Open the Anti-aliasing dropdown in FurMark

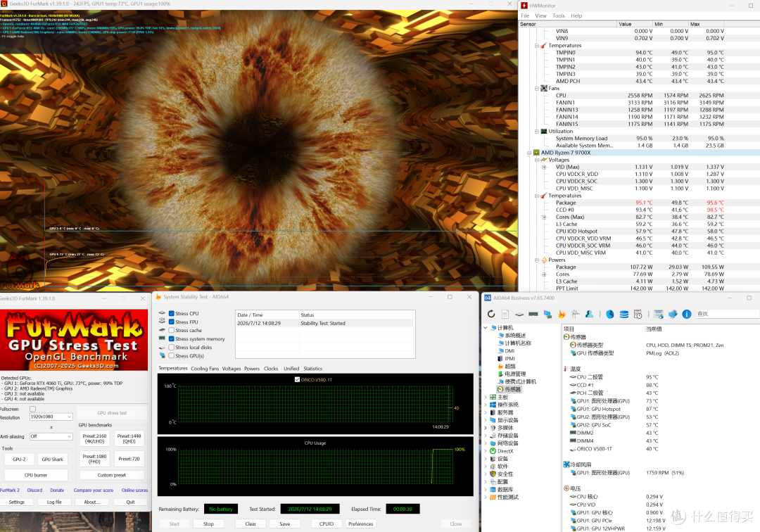pyautogui.click(x=51, y=436)
